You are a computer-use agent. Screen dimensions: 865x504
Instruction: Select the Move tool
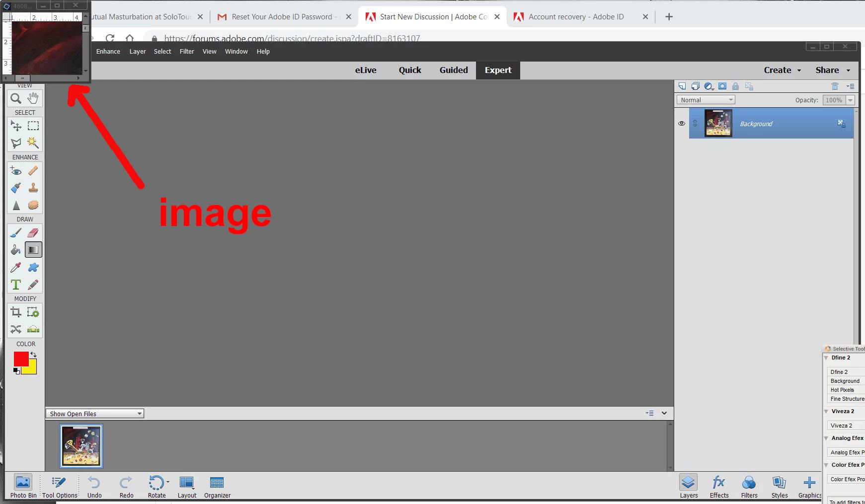(x=16, y=126)
